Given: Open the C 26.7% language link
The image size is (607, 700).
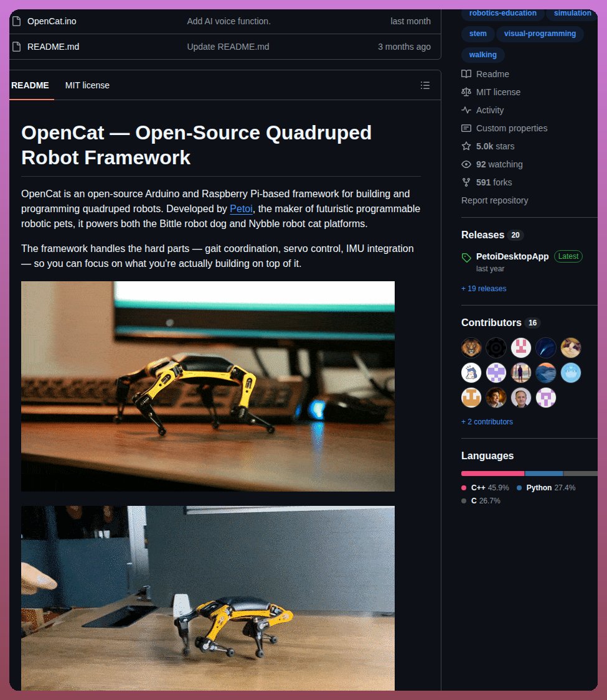Looking at the screenshot, I should (x=481, y=501).
